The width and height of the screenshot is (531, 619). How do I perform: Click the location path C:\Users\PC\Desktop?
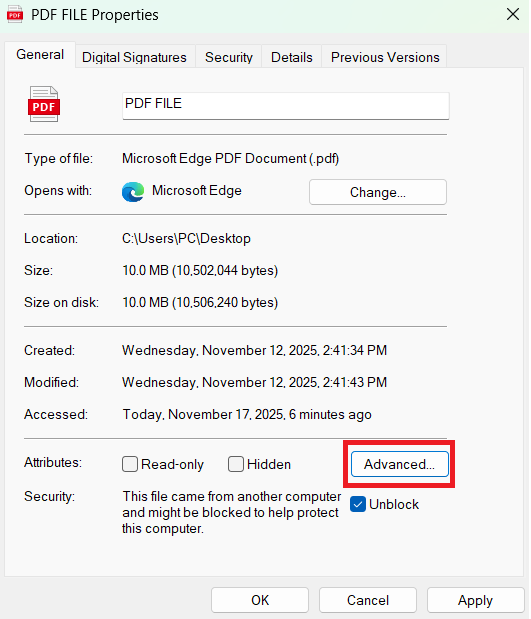point(186,238)
